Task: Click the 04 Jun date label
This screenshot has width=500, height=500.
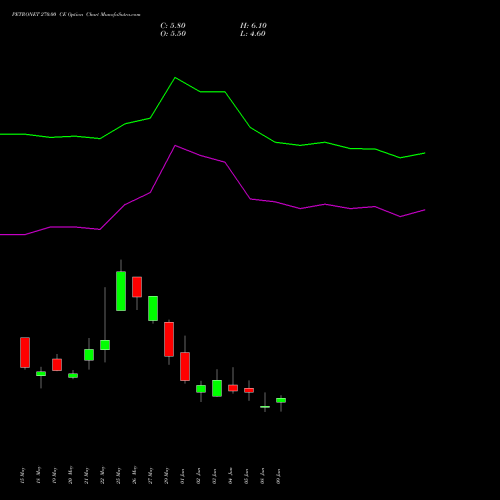Action: (x=230, y=476)
